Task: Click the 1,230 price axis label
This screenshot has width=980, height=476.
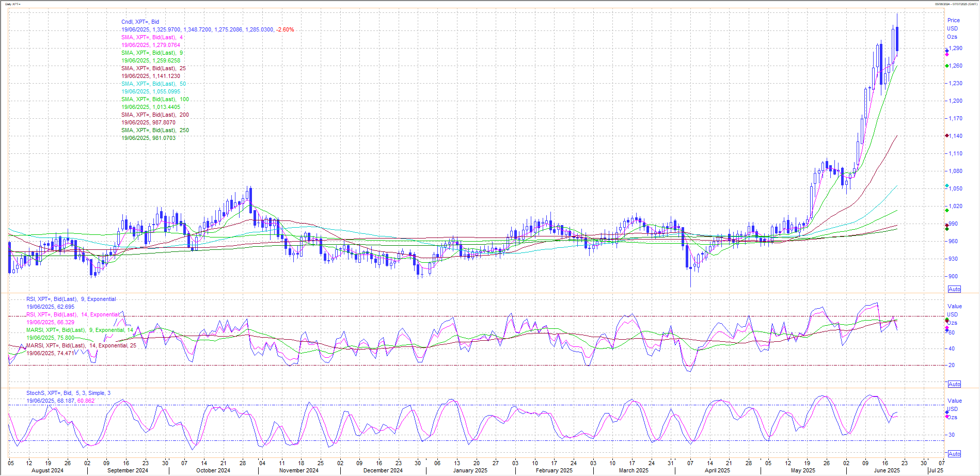Action: coord(955,83)
